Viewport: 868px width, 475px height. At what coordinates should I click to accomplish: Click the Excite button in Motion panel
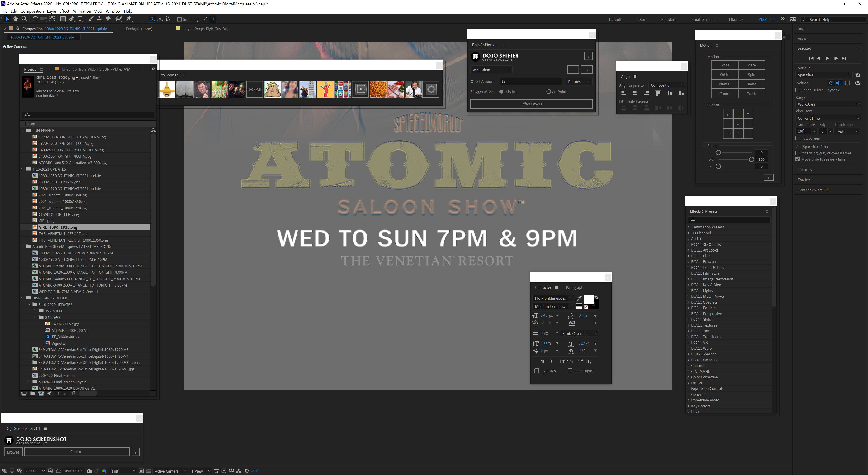pos(724,65)
